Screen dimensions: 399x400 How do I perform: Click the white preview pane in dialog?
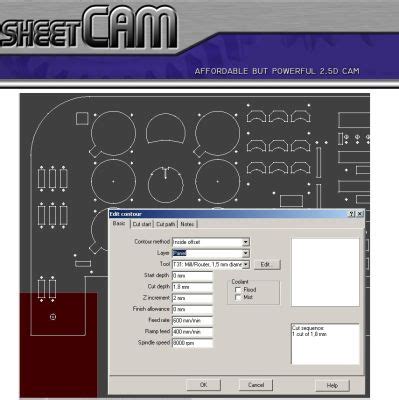click(325, 272)
